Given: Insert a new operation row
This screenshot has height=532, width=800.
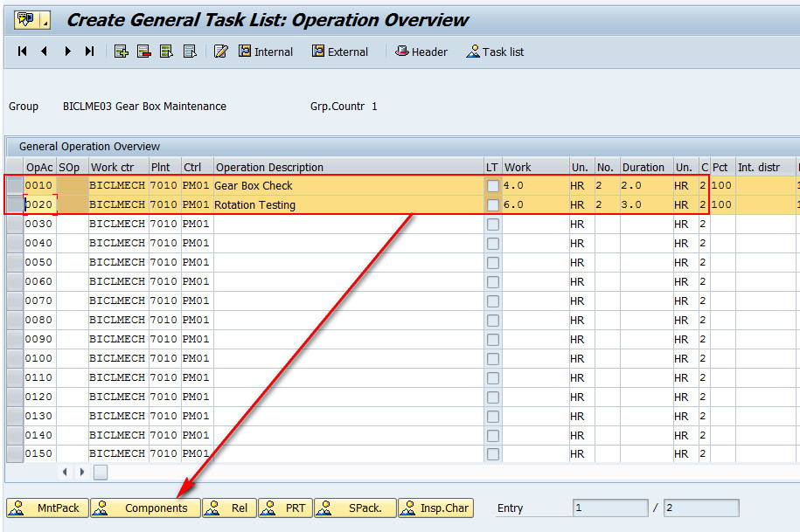Looking at the screenshot, I should tap(121, 52).
